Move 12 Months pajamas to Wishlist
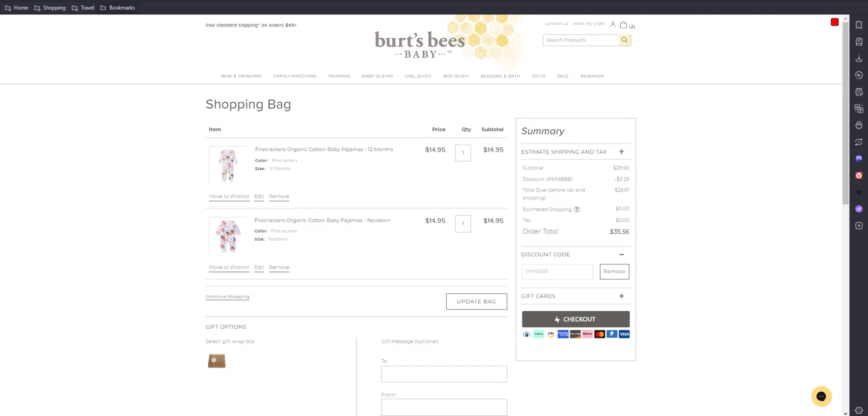 tap(229, 196)
